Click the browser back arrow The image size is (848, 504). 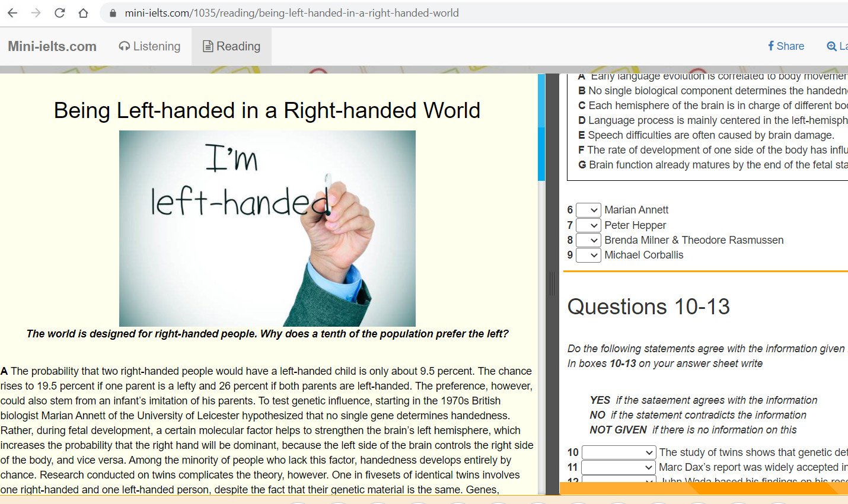[12, 13]
